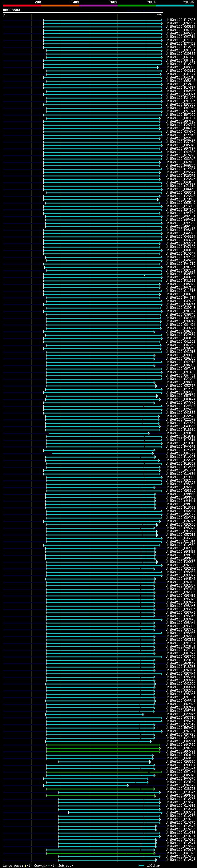
Task: Click the Large gaps legend text
Action: coord(38,866)
